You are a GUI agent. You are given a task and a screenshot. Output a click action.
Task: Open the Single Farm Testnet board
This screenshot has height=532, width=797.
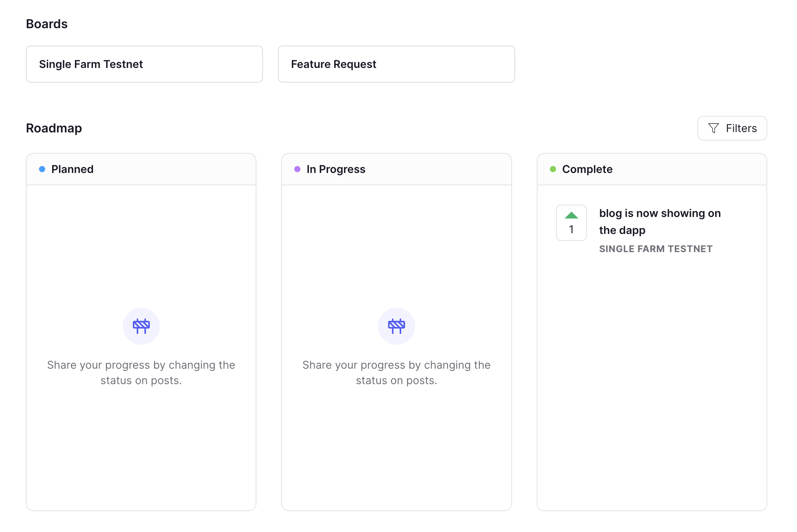point(144,64)
